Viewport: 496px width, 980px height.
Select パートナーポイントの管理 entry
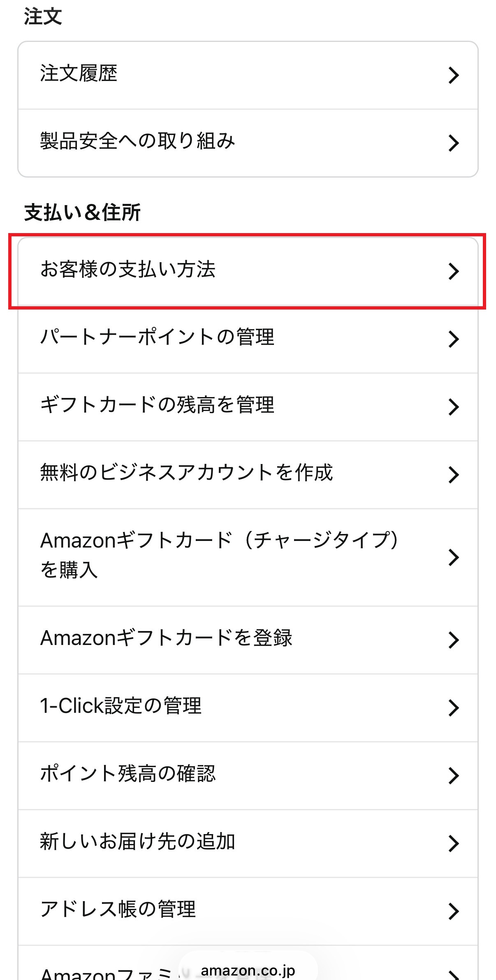tap(157, 337)
